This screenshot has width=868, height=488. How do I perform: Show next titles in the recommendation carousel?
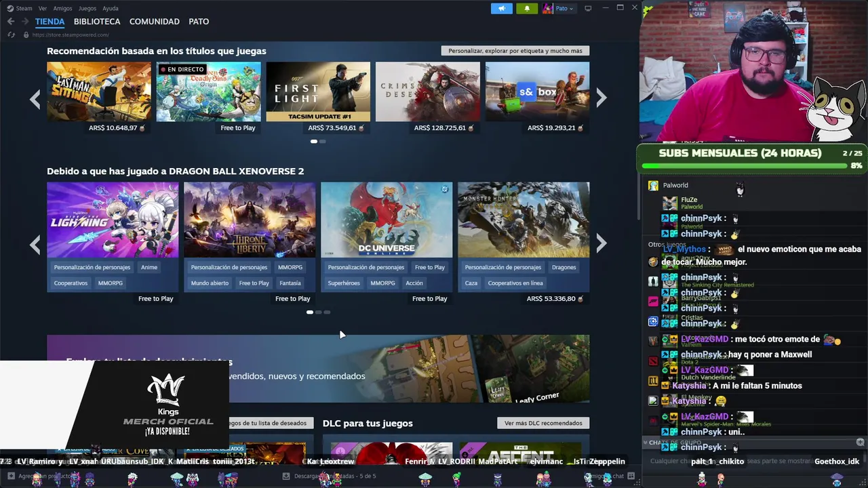coord(601,99)
